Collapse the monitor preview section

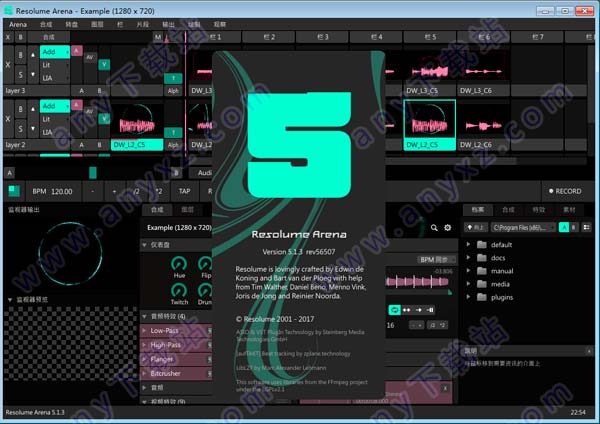pos(10,300)
